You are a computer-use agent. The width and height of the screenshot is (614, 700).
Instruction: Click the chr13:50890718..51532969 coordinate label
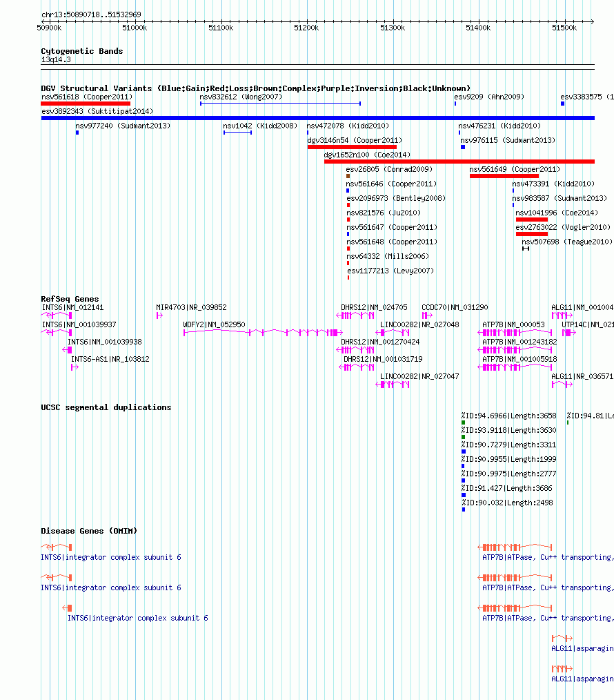point(91,14)
